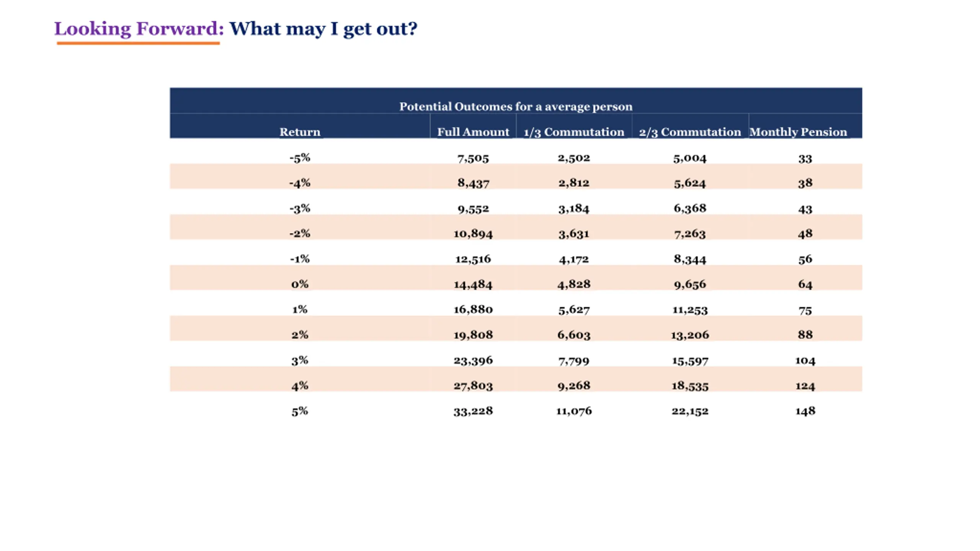Click the 22,152 two-thirds commutation cell
The image size is (980, 551).
690,411
